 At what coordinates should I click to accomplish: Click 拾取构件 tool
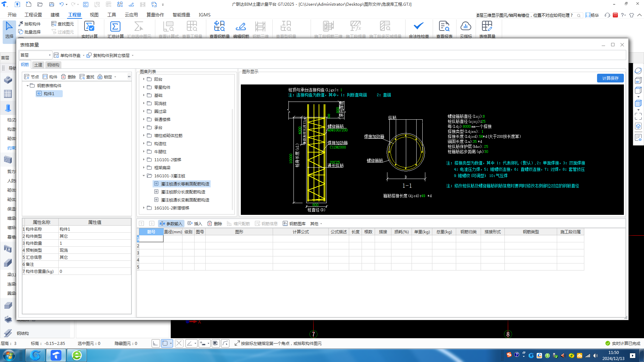point(30,24)
